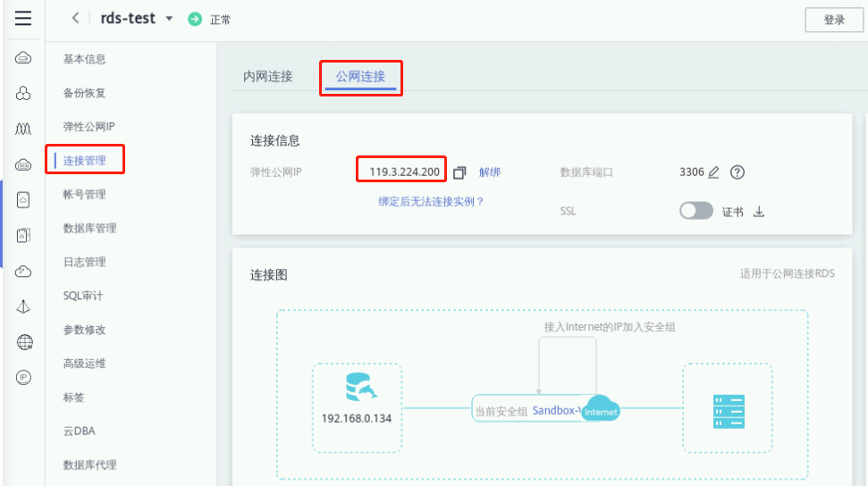Click the database instance icon in diagram

(x=361, y=386)
